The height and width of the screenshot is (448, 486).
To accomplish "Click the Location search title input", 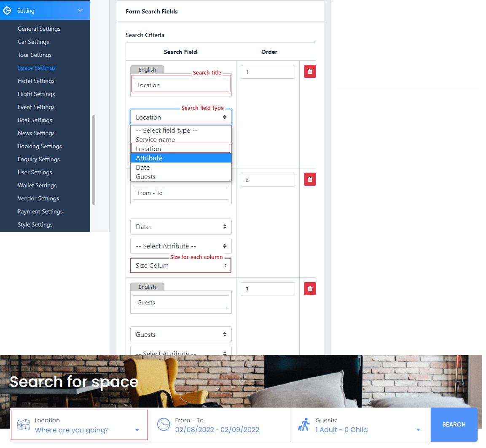I will coord(181,85).
